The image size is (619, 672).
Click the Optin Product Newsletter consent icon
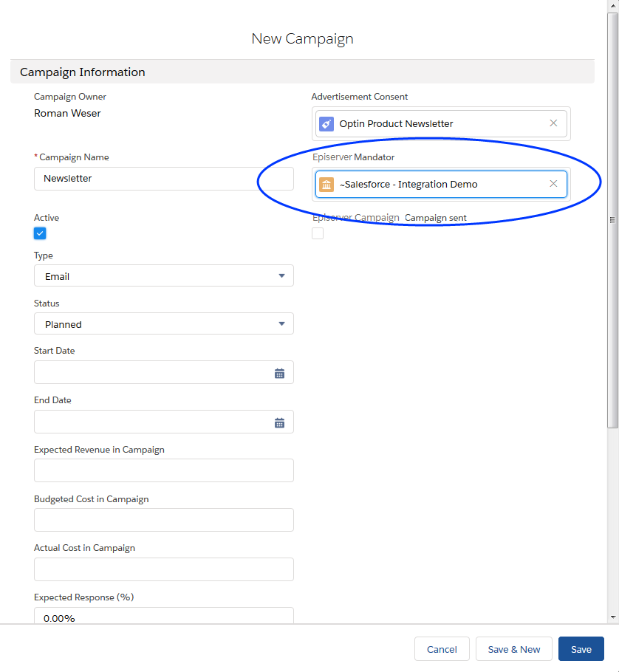coord(326,124)
